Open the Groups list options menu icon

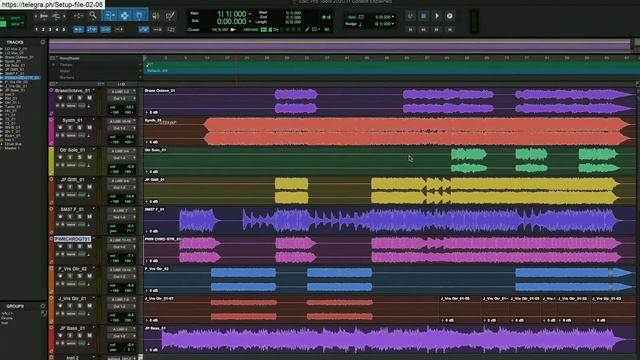click(42, 306)
